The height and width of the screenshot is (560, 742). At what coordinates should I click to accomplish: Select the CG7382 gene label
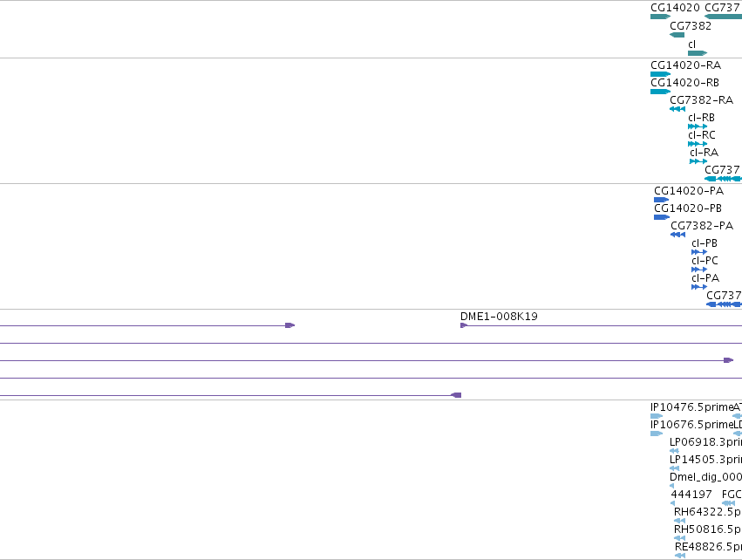click(x=691, y=26)
